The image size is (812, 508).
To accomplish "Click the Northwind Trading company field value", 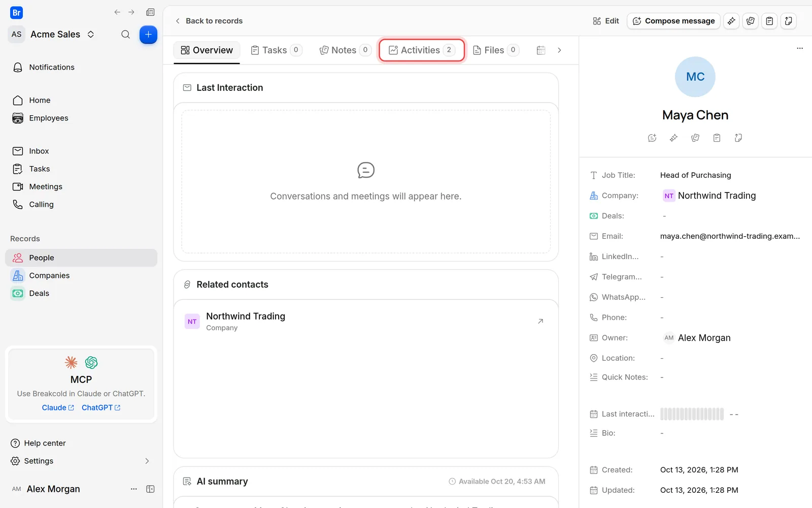I will click(x=709, y=196).
